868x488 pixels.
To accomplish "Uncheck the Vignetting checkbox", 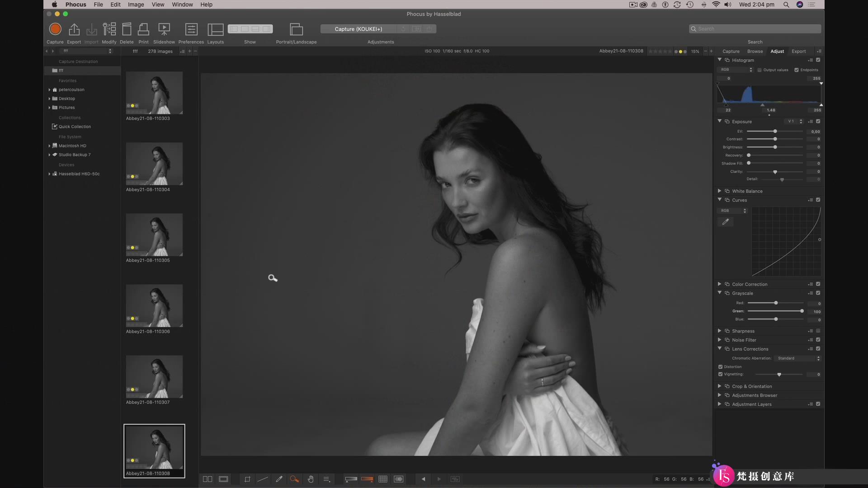I will 720,374.
